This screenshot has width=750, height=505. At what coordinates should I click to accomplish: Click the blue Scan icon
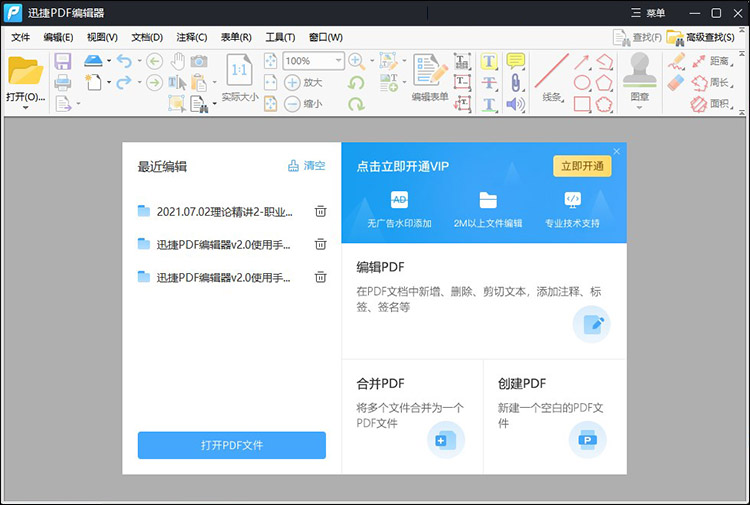click(x=93, y=61)
